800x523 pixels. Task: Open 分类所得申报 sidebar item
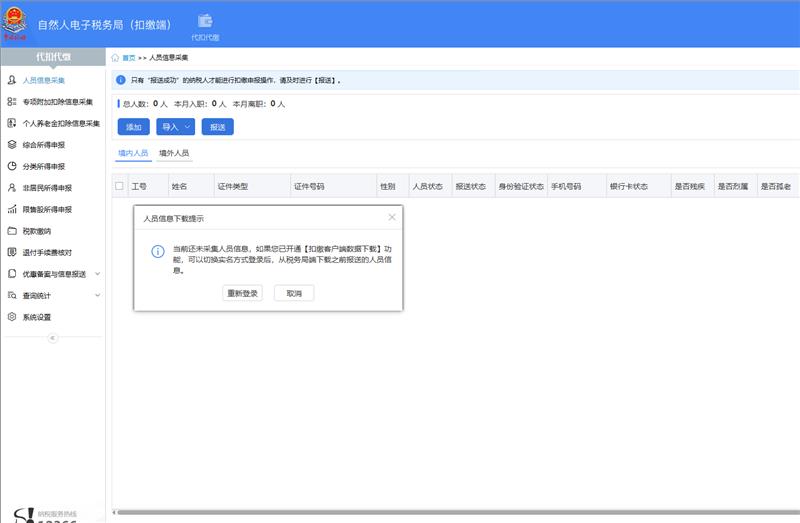pos(43,166)
